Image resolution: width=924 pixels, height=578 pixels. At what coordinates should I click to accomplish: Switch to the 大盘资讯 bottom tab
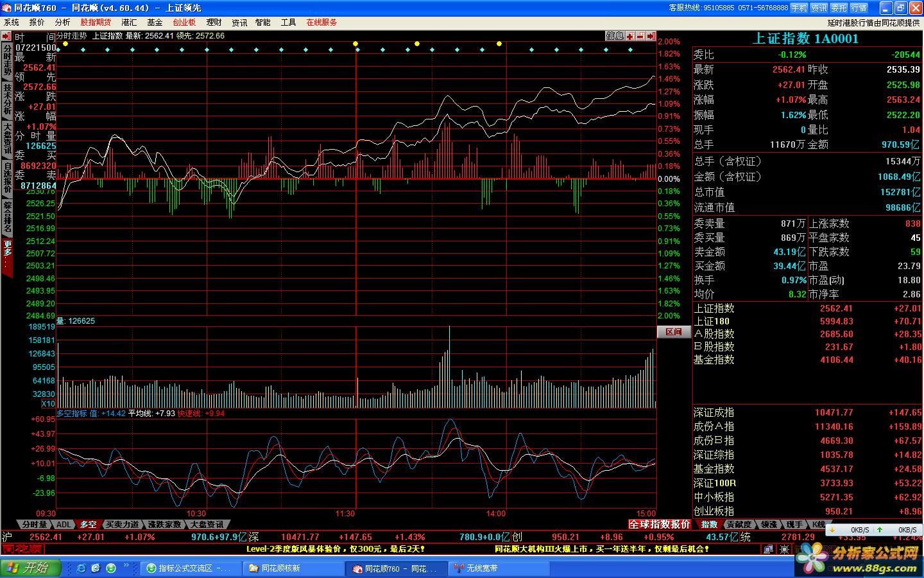click(207, 525)
